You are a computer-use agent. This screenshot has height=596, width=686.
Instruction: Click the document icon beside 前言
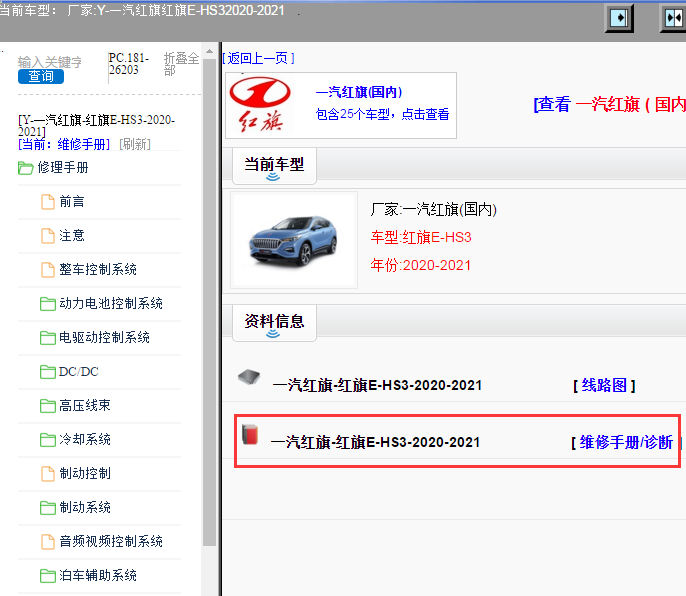tap(48, 202)
